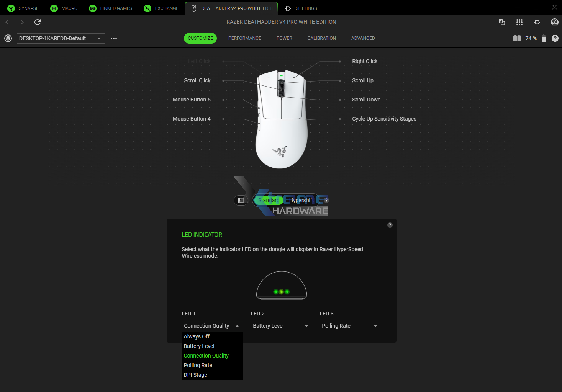
Task: Open the LED 3 Polling Rate dropdown
Action: (x=350, y=326)
